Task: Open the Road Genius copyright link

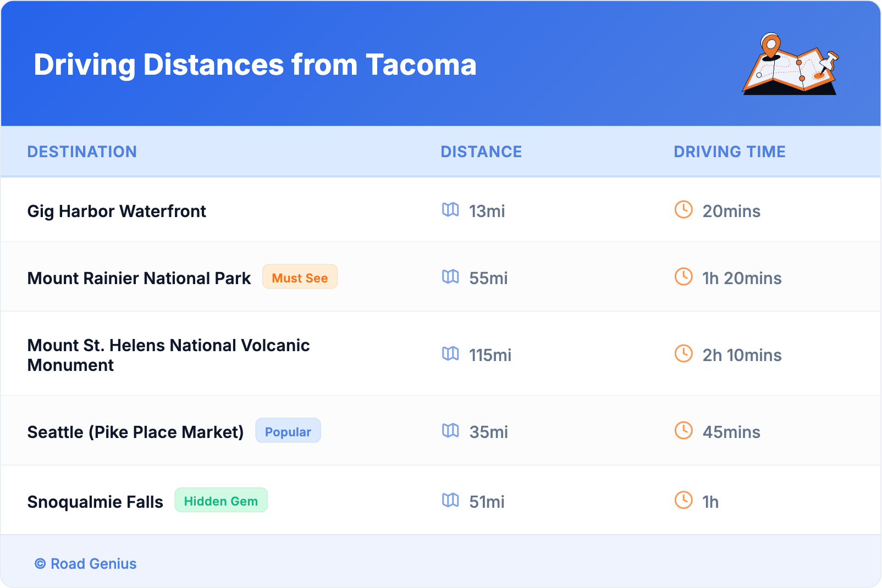Action: coord(86,564)
